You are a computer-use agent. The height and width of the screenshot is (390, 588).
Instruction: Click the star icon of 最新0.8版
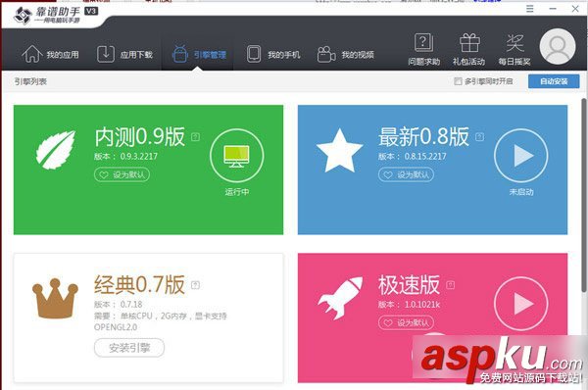click(339, 151)
